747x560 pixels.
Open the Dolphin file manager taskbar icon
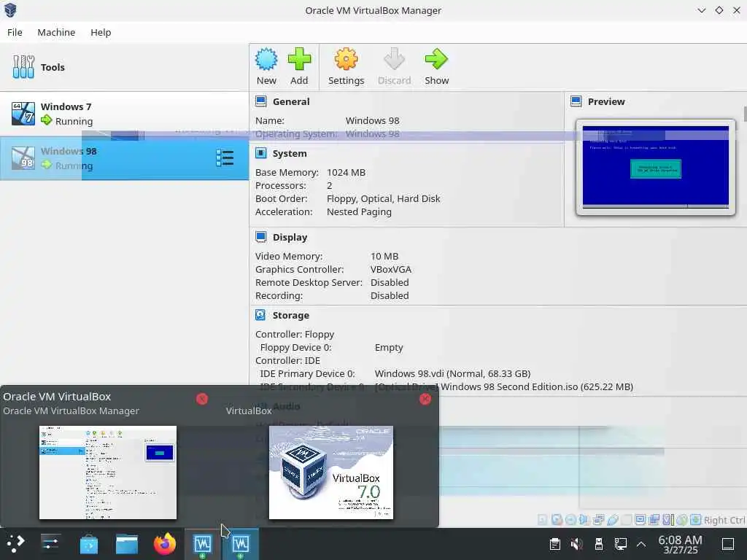pyautogui.click(x=127, y=544)
